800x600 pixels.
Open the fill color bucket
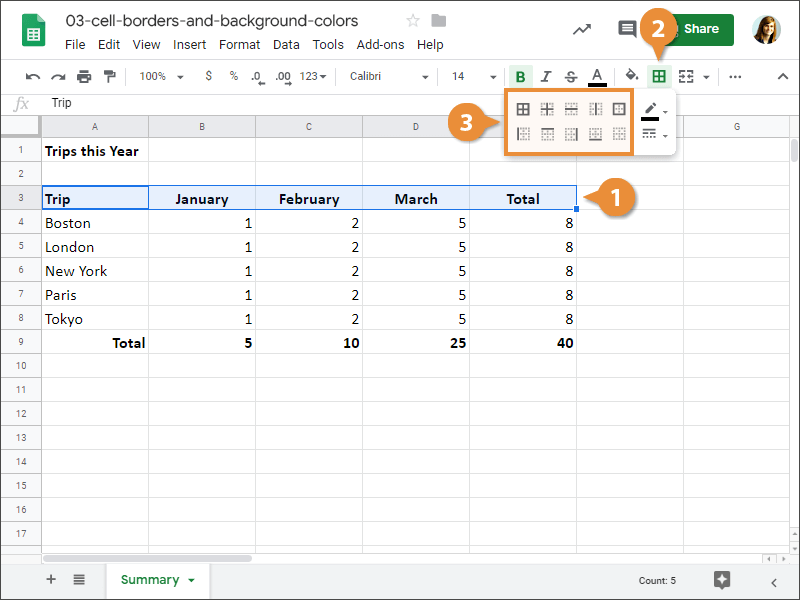point(632,76)
